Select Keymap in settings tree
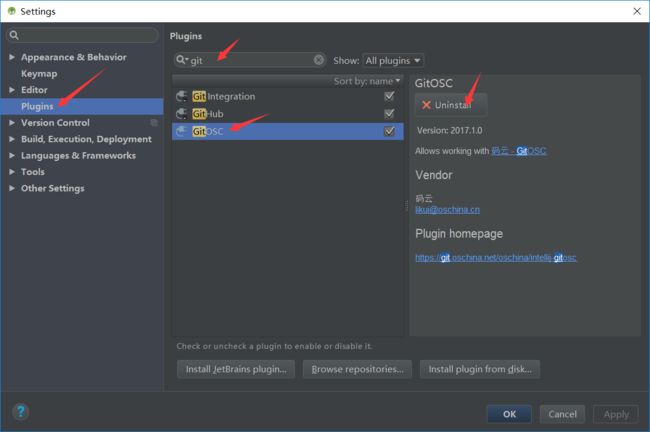This screenshot has width=650, height=432. click(x=39, y=74)
